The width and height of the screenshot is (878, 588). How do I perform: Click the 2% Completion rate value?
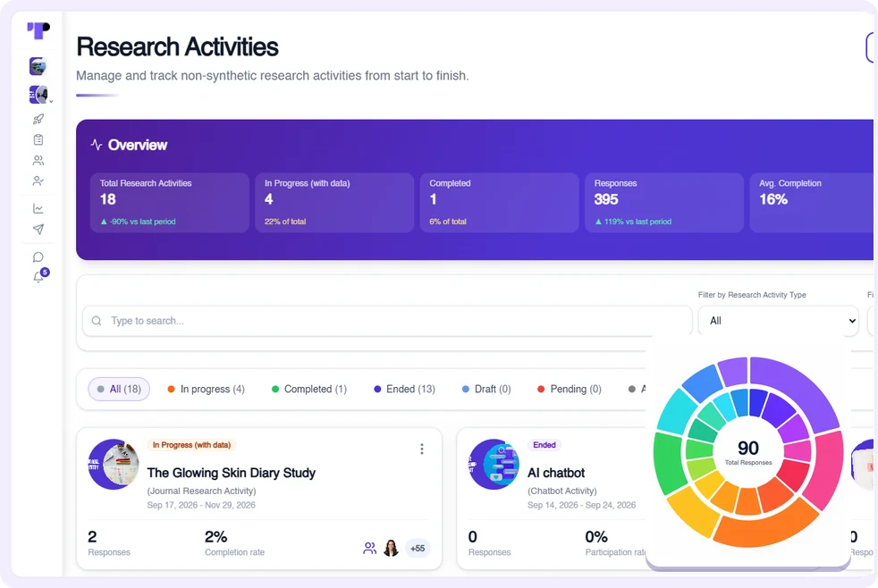(x=215, y=537)
